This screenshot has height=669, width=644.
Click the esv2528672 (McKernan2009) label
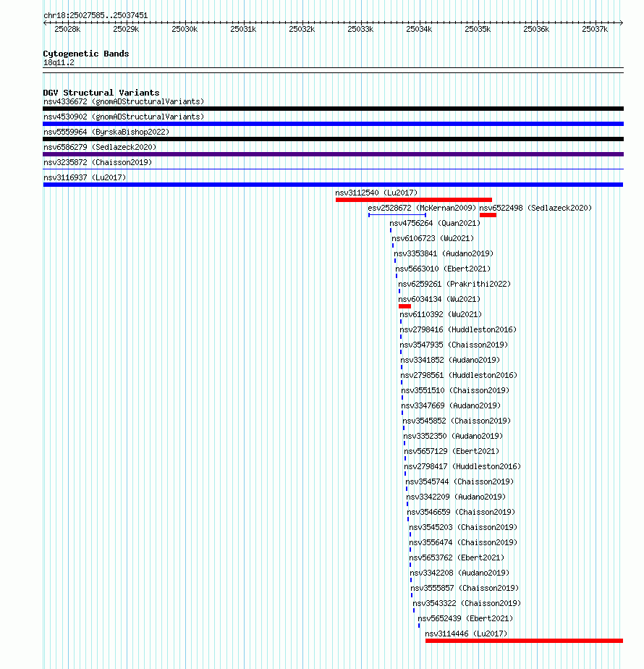[x=422, y=209]
